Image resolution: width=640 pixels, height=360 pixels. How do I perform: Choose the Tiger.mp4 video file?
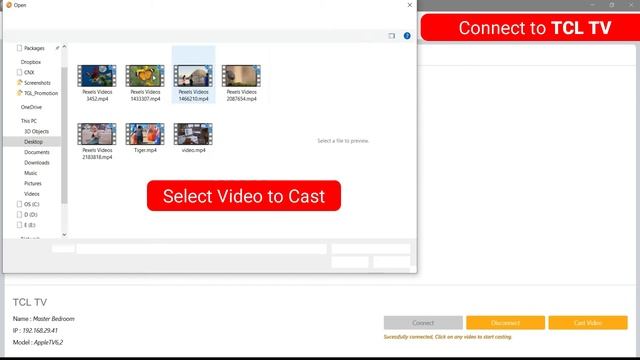tap(145, 138)
